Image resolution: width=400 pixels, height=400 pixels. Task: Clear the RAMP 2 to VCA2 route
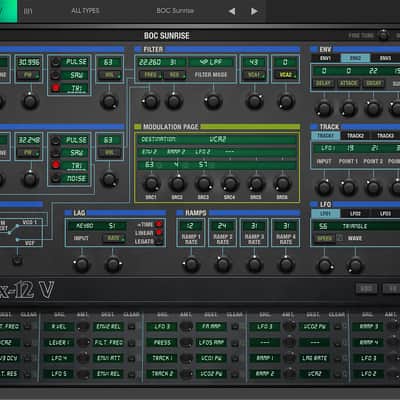[337, 374]
